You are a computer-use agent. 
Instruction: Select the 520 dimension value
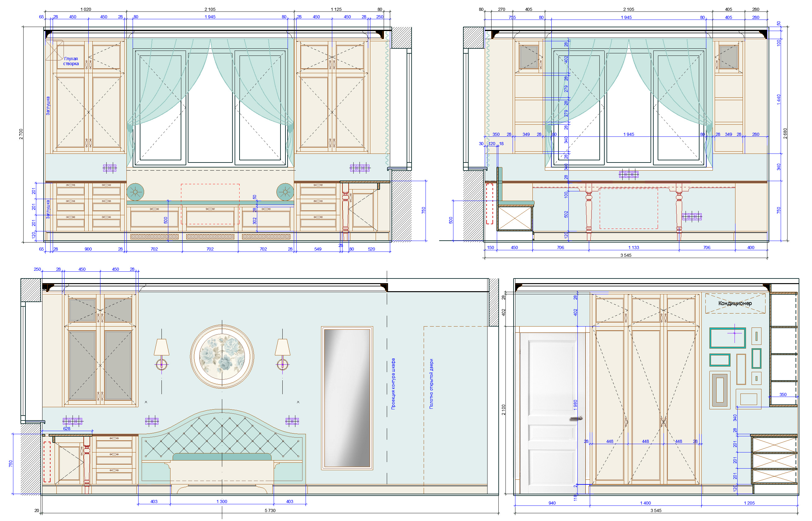point(371,249)
